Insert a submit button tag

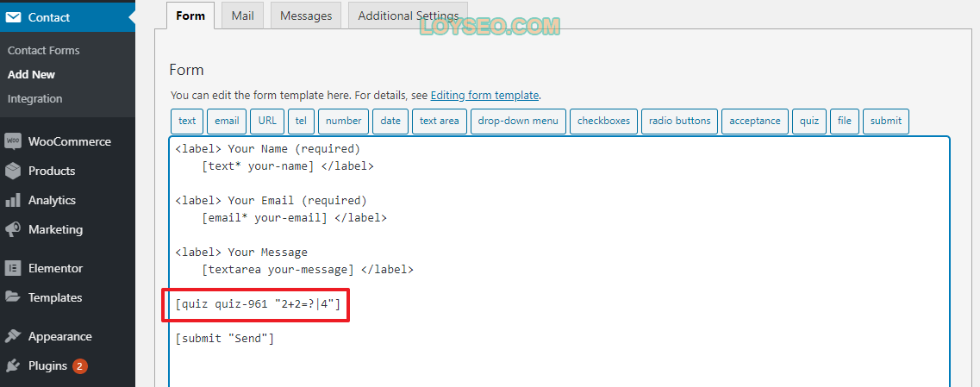coord(886,122)
